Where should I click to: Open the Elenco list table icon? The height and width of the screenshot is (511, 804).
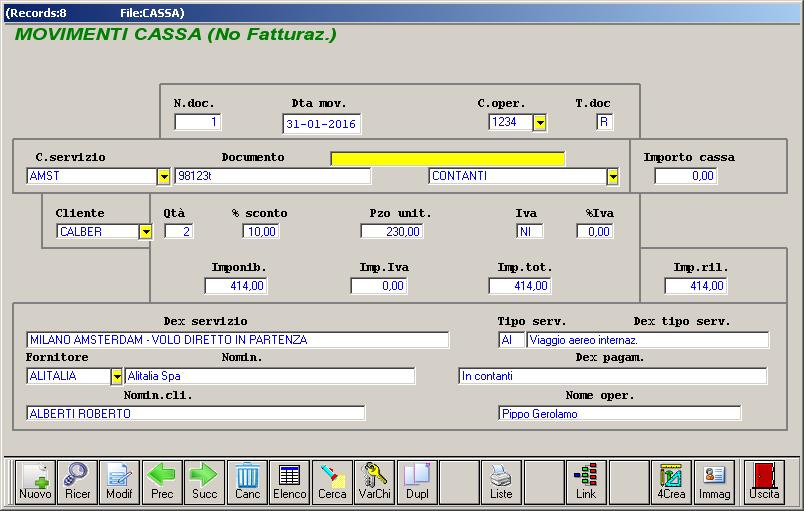pyautogui.click(x=289, y=481)
